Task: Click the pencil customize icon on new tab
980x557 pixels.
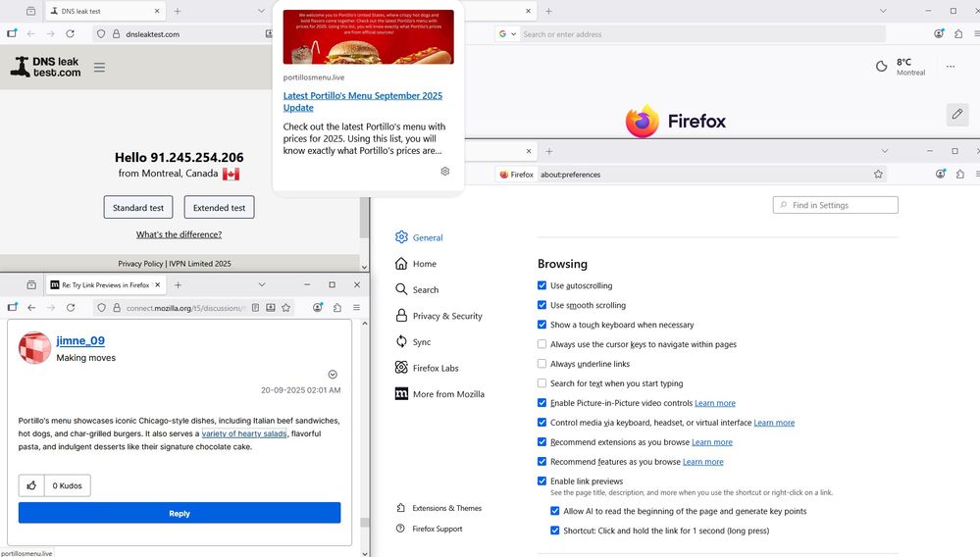Action: (956, 115)
